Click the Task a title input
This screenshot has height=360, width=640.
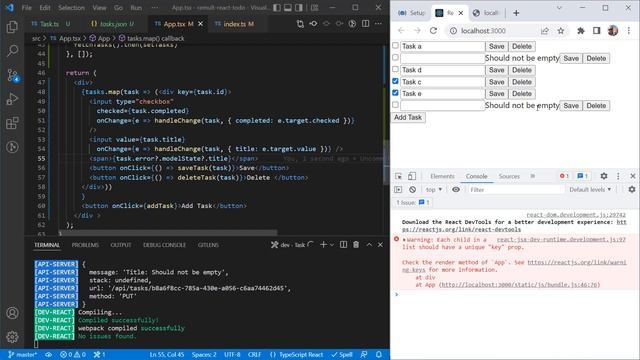(442, 46)
